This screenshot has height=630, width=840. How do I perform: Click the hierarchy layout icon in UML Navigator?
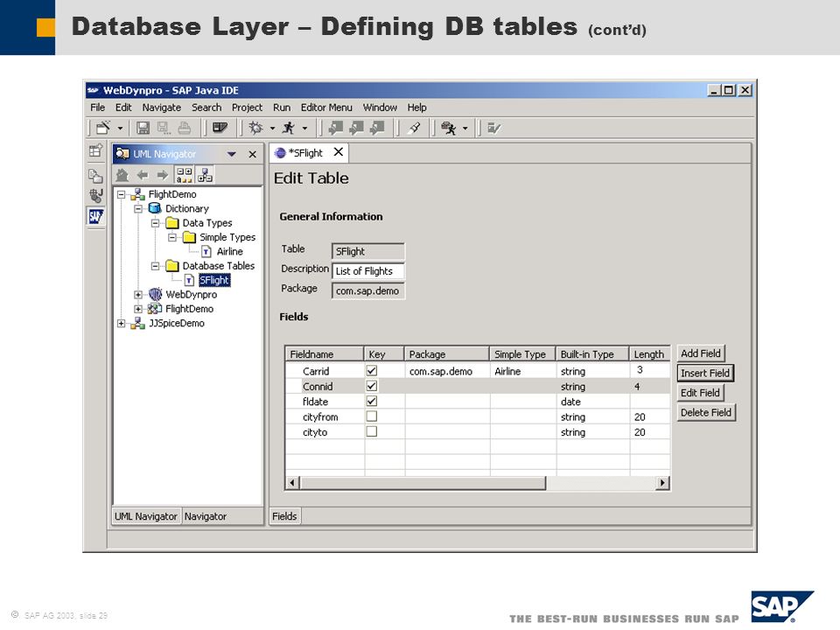tap(205, 175)
